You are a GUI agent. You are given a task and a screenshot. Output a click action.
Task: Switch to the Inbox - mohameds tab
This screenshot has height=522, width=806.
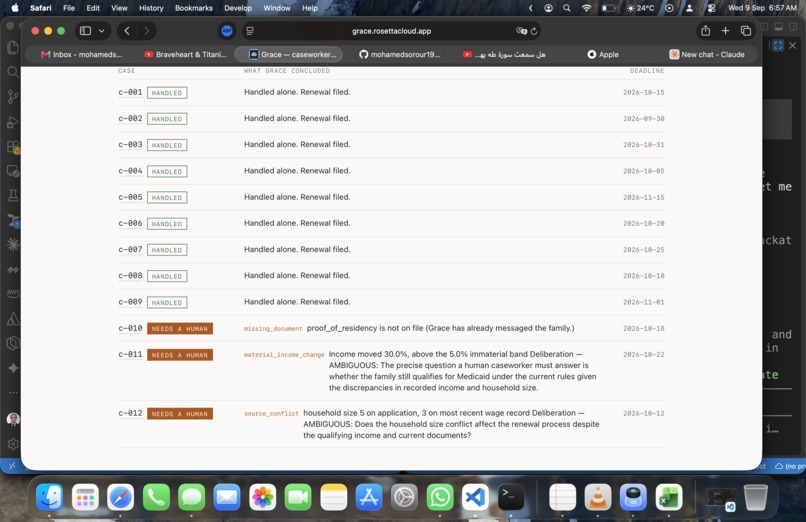coord(81,54)
